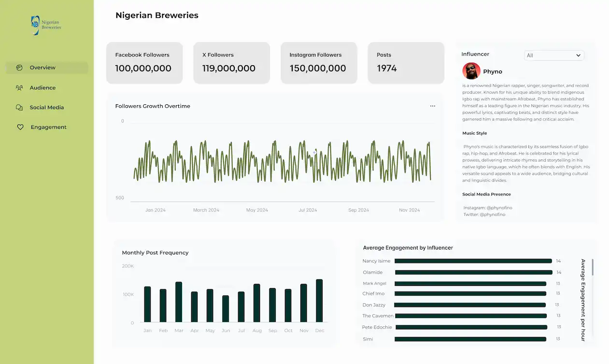
Task: Click the Nigerian Breweries logo
Action: 46,25
